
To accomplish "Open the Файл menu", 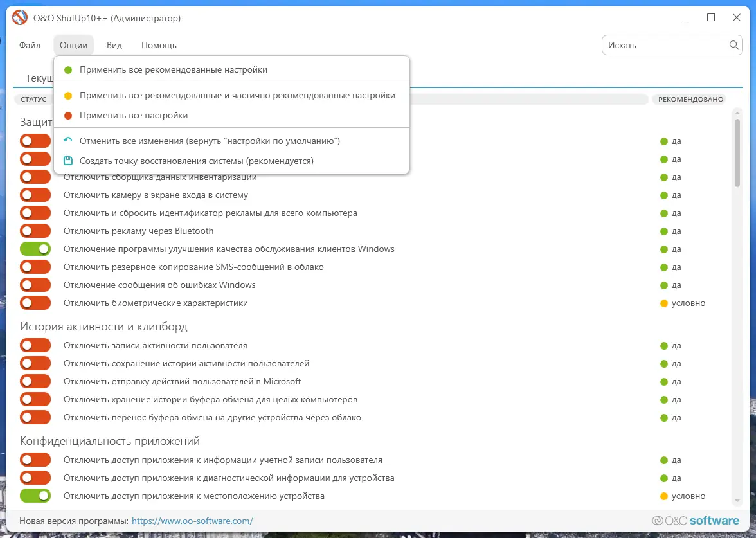I will click(x=30, y=45).
